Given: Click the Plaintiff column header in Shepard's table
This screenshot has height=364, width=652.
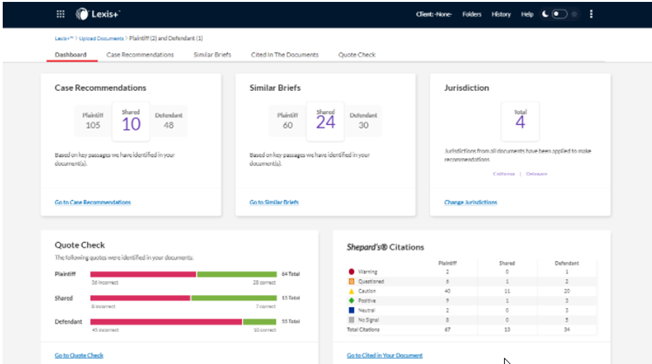Looking at the screenshot, I should tap(447, 263).
